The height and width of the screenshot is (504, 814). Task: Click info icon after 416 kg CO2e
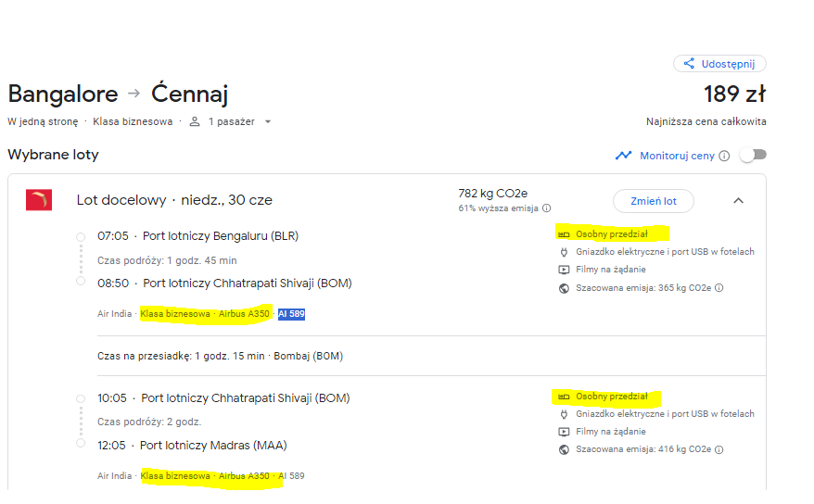pyautogui.click(x=719, y=449)
